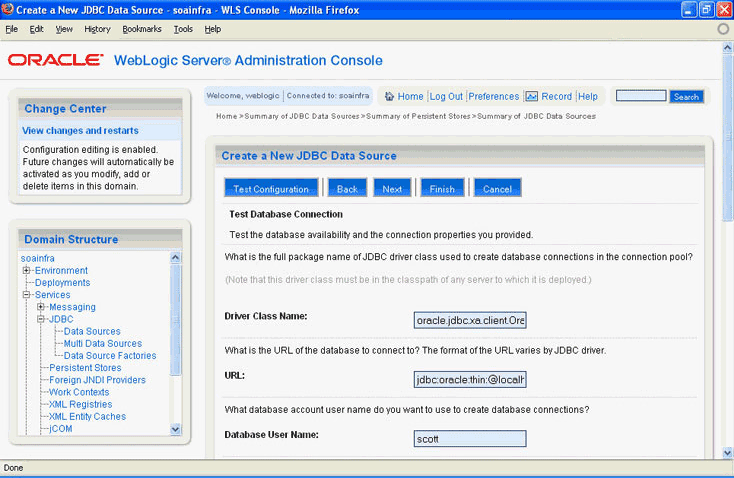Click Home in the breadcrumb trail
734x478 pixels.
pos(227,116)
